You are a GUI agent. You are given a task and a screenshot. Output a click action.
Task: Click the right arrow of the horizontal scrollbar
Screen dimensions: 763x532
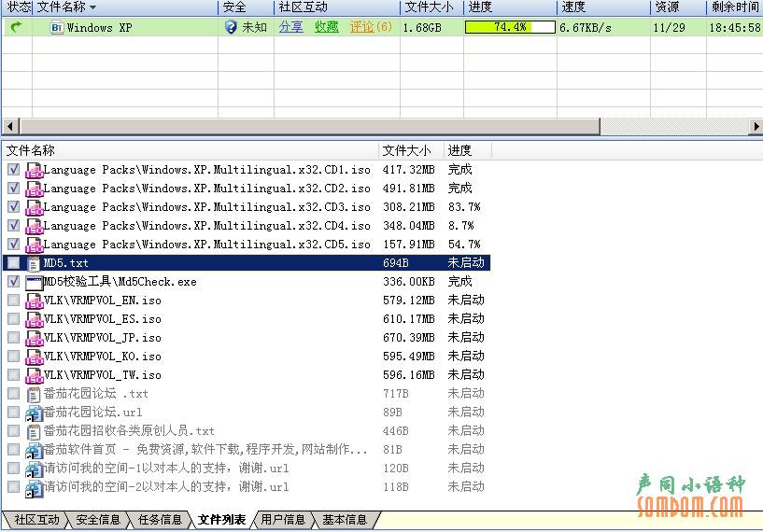tap(756, 127)
